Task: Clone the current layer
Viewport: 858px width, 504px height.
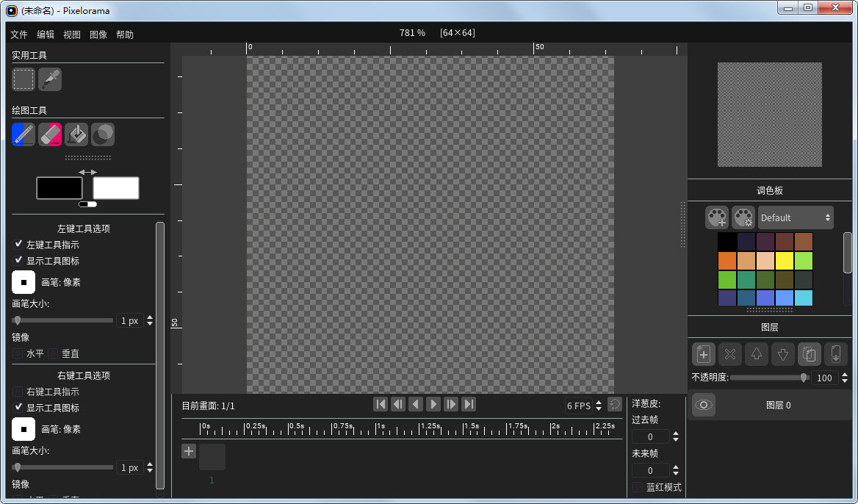Action: pos(809,354)
